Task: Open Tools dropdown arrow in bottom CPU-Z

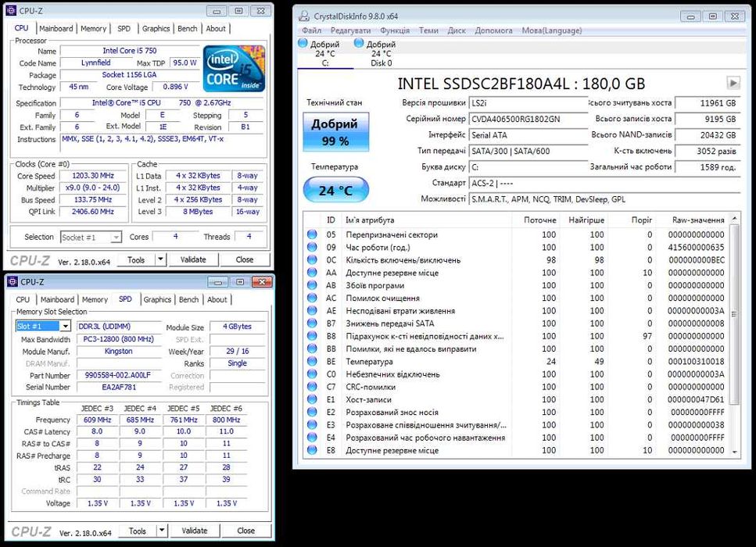Action: pos(162,531)
